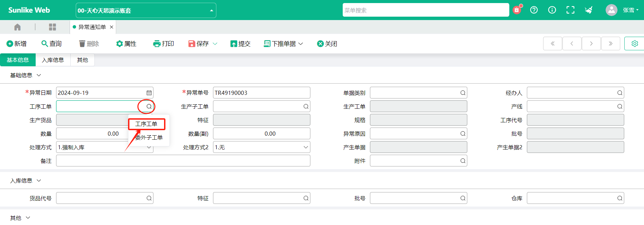Click the 提交 button
644x225 pixels.
pyautogui.click(x=240, y=44)
